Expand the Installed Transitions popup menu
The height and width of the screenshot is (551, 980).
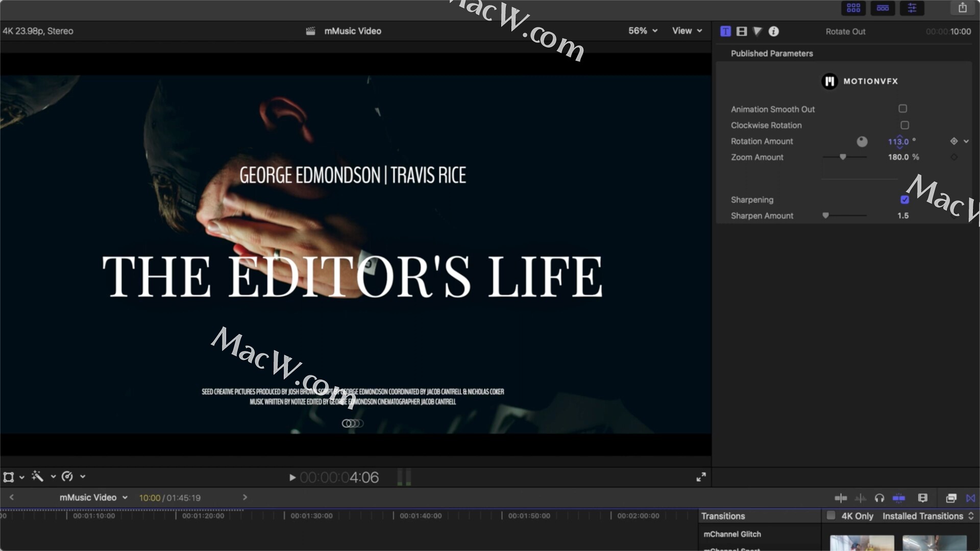(927, 516)
